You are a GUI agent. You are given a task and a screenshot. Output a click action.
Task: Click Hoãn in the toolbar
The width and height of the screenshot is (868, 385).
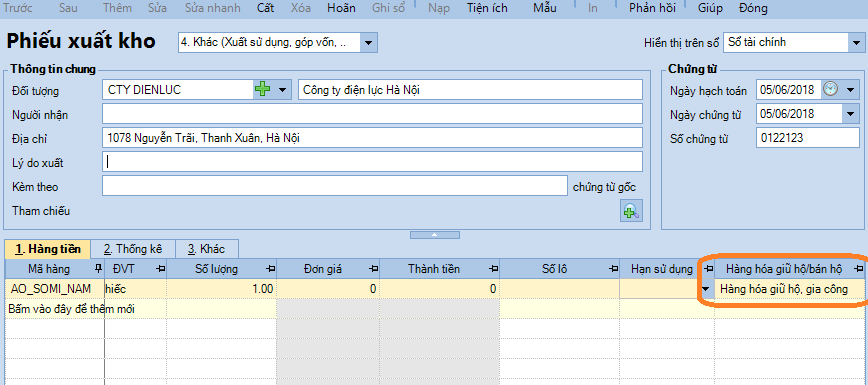click(341, 8)
